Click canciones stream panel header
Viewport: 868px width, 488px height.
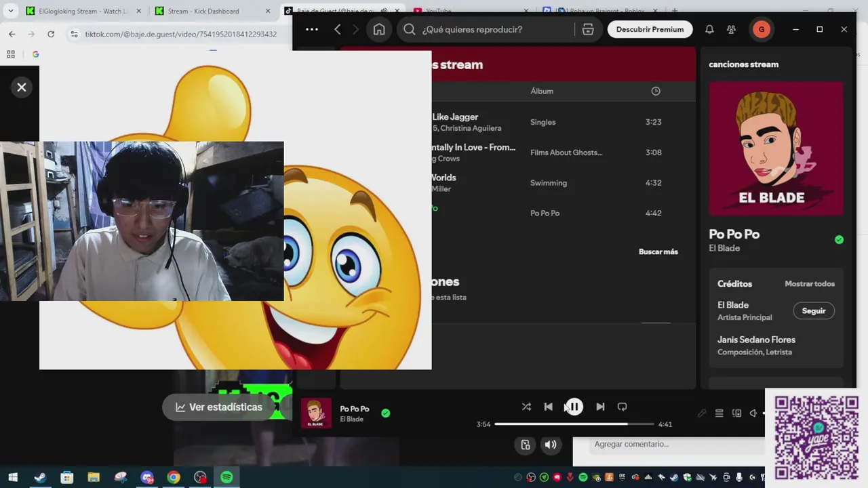click(x=743, y=64)
